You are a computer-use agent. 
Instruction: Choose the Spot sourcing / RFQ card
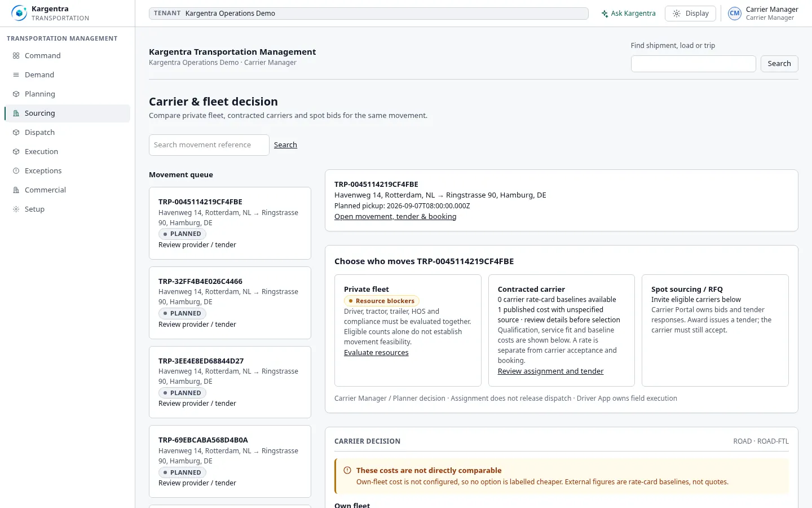pos(715,330)
